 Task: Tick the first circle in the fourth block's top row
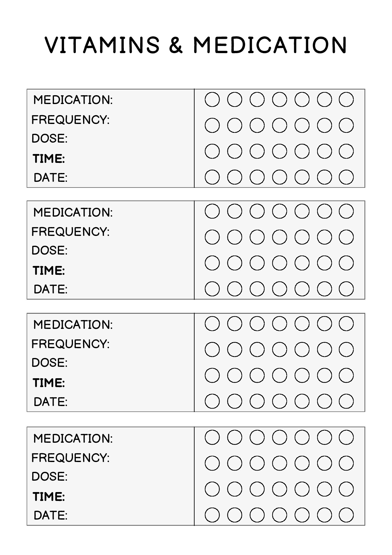(x=212, y=437)
